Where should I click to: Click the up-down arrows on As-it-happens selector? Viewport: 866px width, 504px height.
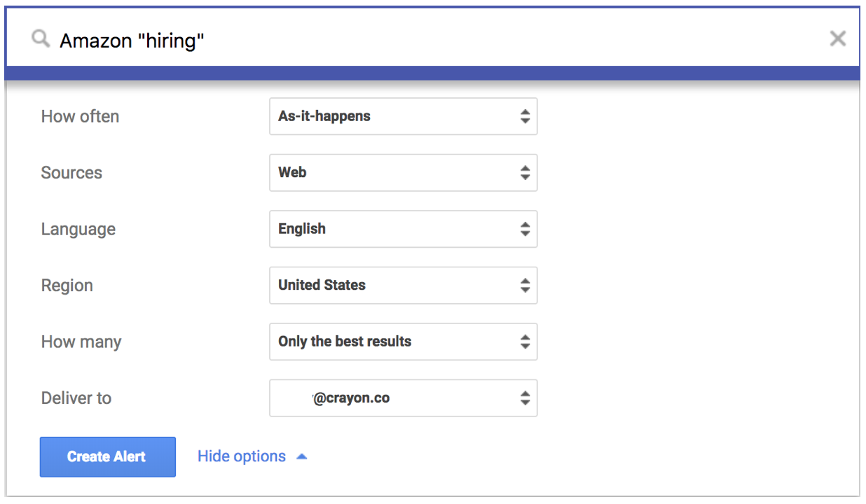click(525, 117)
